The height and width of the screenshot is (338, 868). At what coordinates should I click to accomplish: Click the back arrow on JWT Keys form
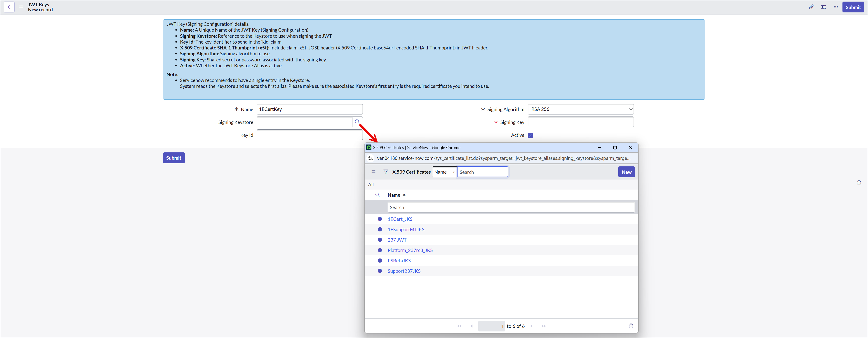(x=9, y=7)
